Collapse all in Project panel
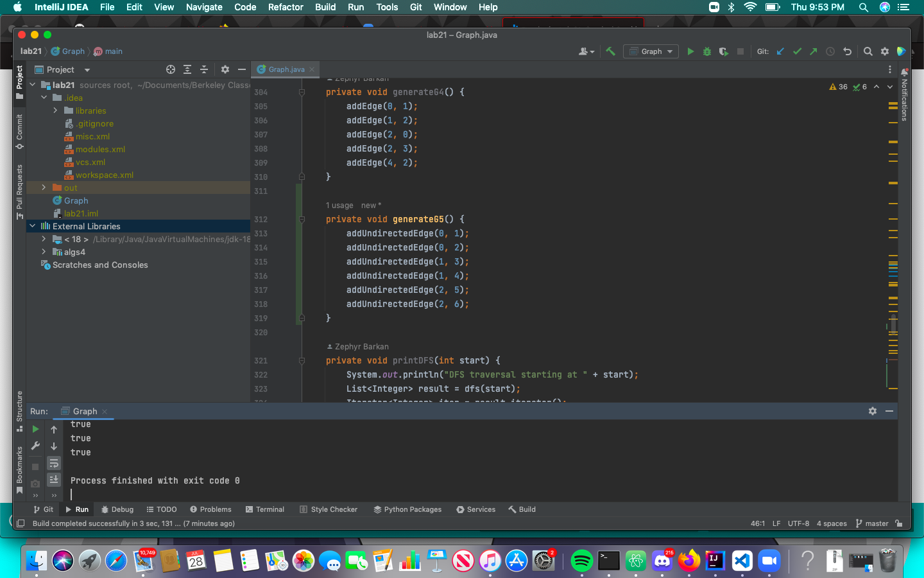This screenshot has height=578, width=924. click(x=204, y=69)
